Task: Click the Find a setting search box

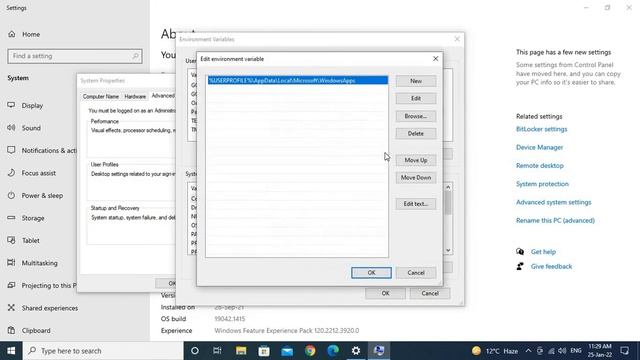Action: tap(75, 56)
